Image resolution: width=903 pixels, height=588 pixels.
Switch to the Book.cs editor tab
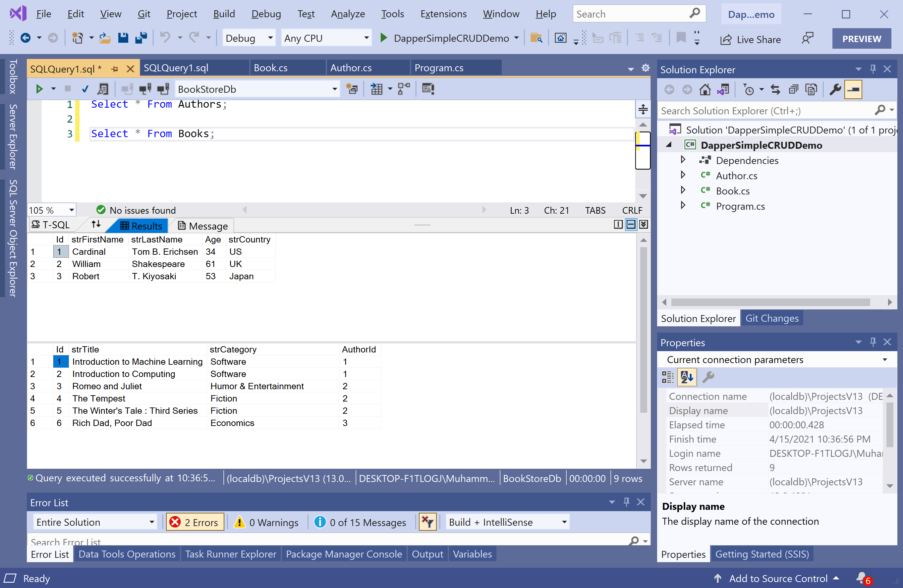click(x=270, y=68)
